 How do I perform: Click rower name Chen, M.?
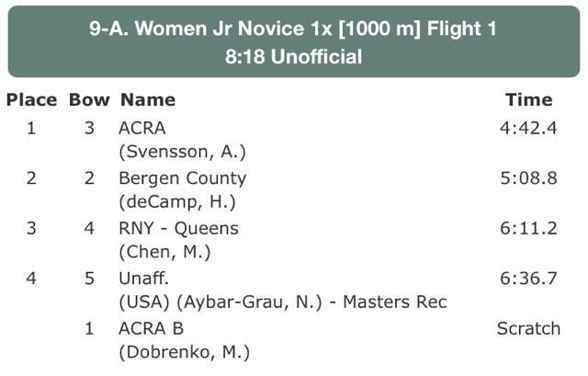tap(164, 251)
